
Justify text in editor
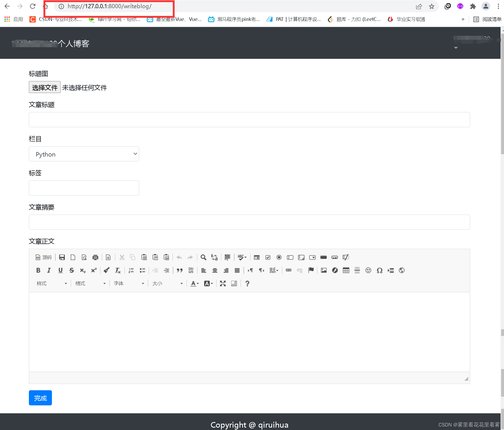pyautogui.click(x=237, y=270)
